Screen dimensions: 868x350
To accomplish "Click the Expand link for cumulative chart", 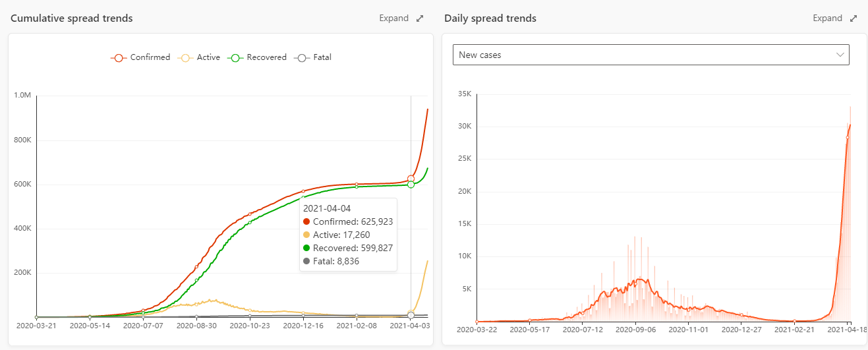I will pos(393,18).
